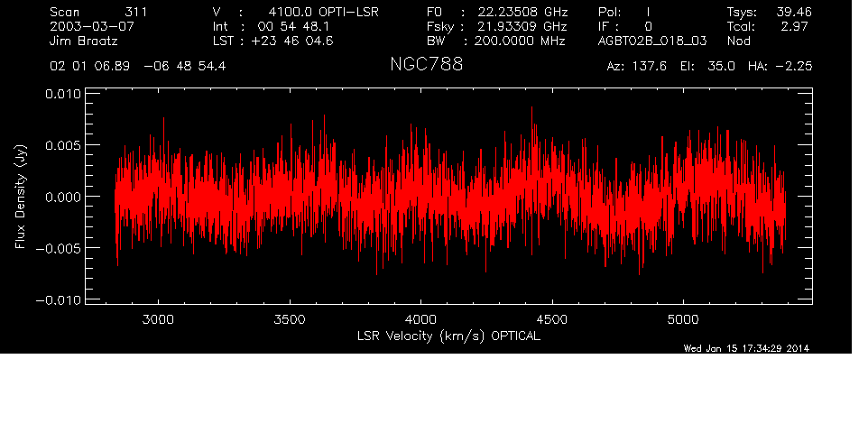This screenshot has width=868, height=442.
Task: Click the y-axis tick label -0.005
Action: (x=58, y=248)
